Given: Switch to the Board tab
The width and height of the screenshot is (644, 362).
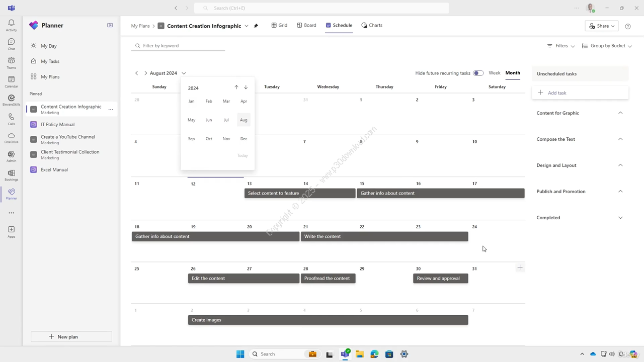Looking at the screenshot, I should click(x=306, y=25).
